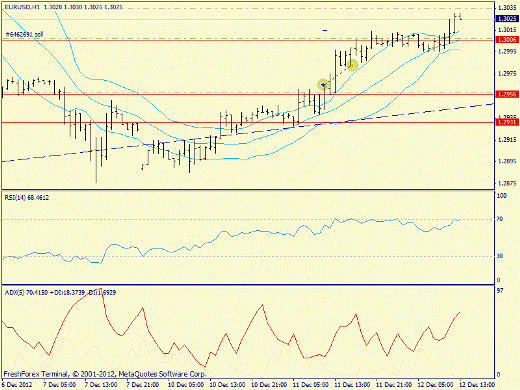Click the 7 Dec 21:00 time axis label

[143, 385]
